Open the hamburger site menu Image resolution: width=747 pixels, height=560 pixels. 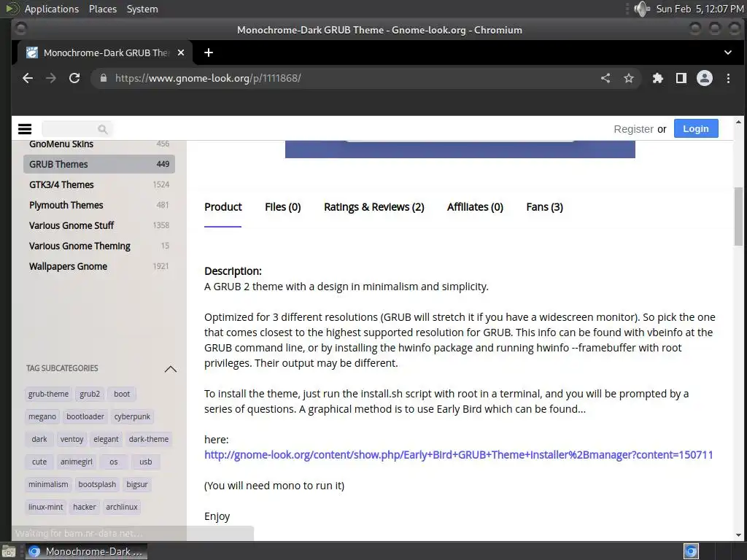25,128
